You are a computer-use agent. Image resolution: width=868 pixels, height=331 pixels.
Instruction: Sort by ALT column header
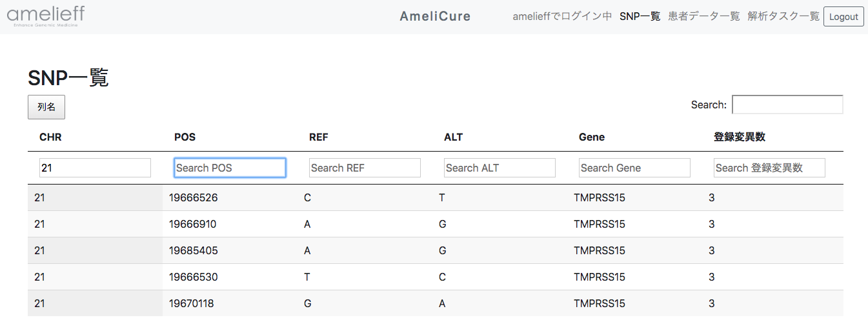453,137
